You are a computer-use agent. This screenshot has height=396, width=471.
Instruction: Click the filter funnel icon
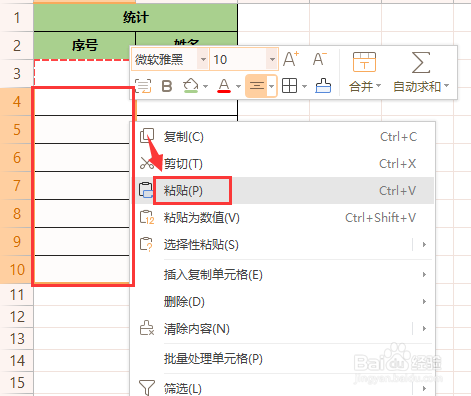pyautogui.click(x=147, y=388)
